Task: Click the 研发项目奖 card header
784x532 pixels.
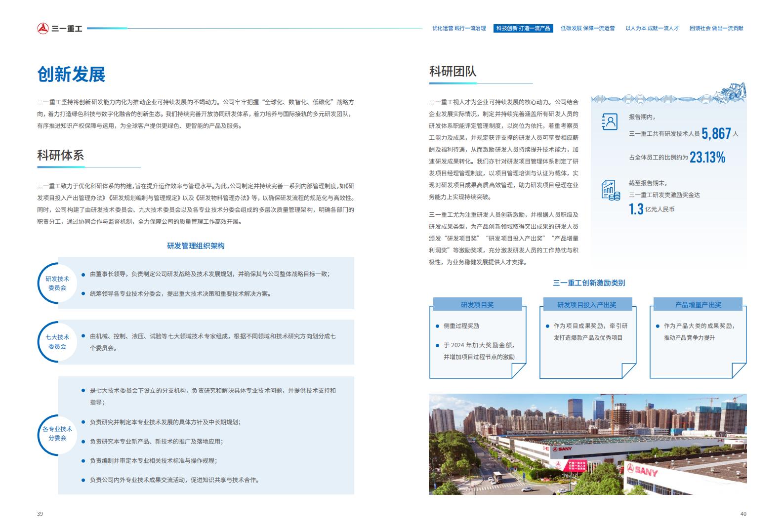Action: point(477,304)
